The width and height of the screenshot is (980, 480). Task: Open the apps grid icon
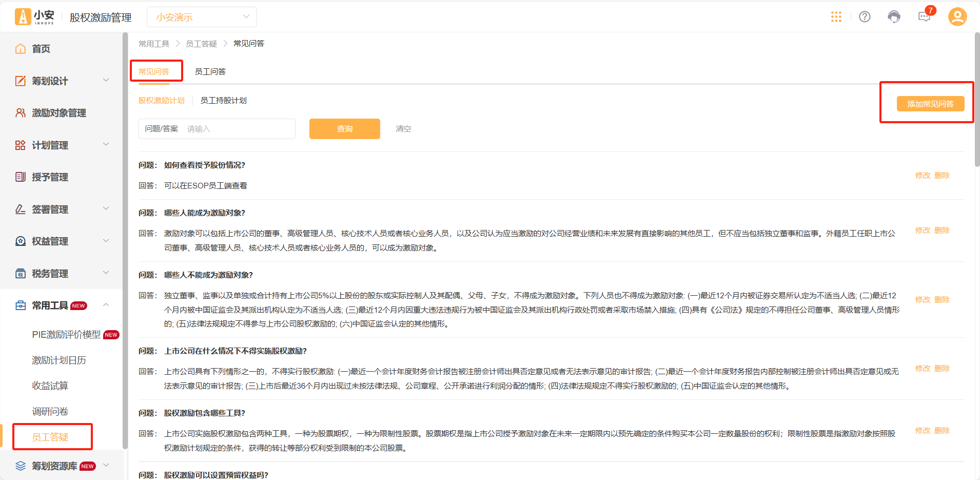tap(836, 17)
